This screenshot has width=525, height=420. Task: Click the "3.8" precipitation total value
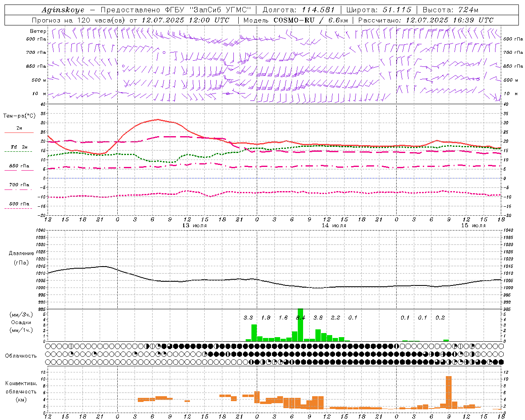coord(318,317)
